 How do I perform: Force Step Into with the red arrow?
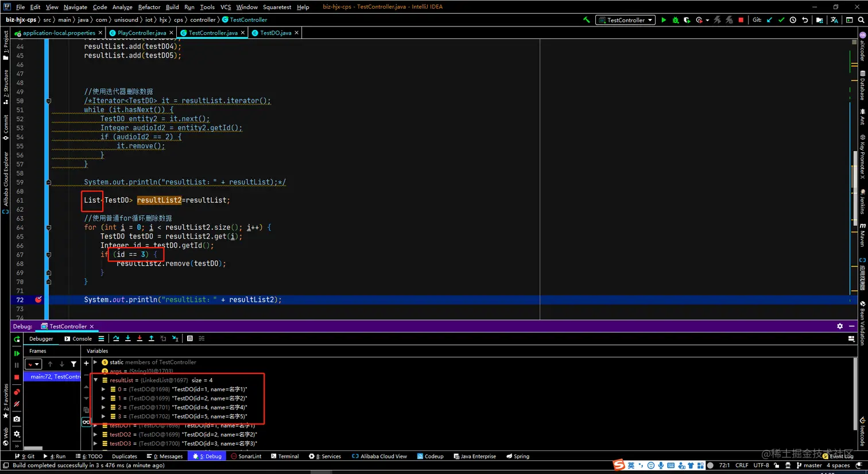pos(139,338)
